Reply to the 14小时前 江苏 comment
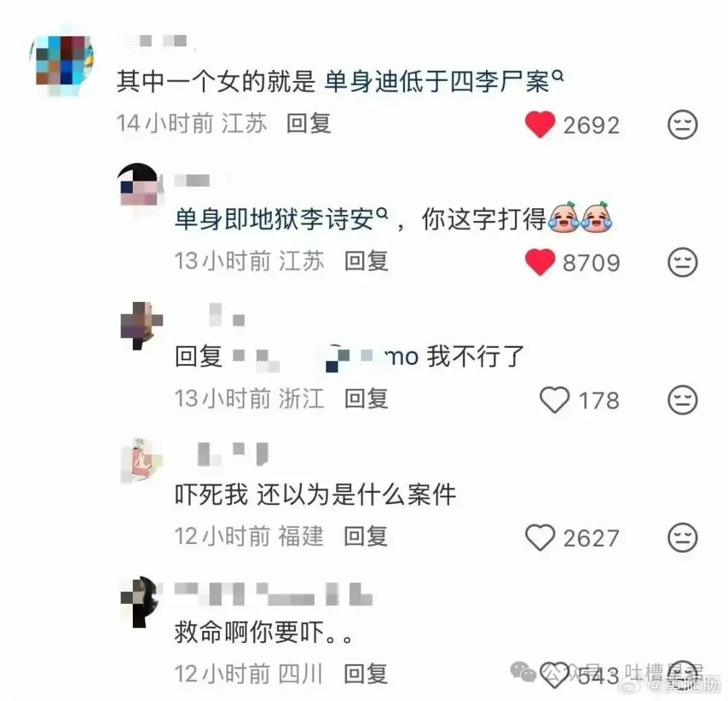The width and height of the screenshot is (728, 701). (x=308, y=123)
